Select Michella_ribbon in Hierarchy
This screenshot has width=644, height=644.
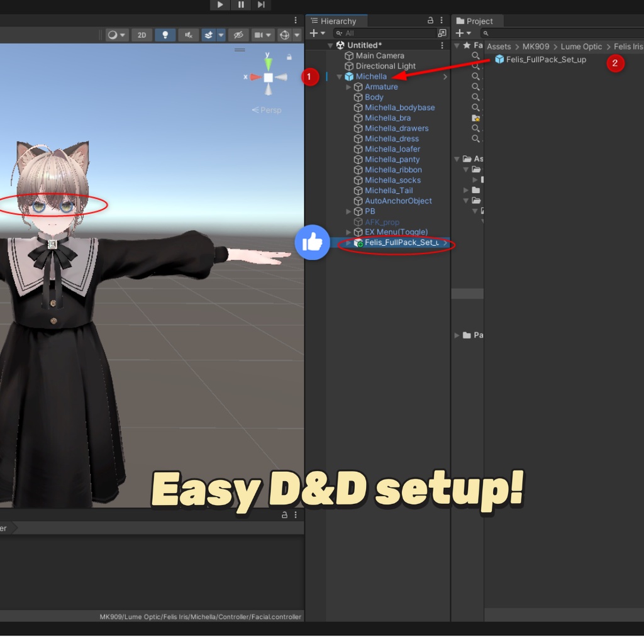[x=393, y=170]
